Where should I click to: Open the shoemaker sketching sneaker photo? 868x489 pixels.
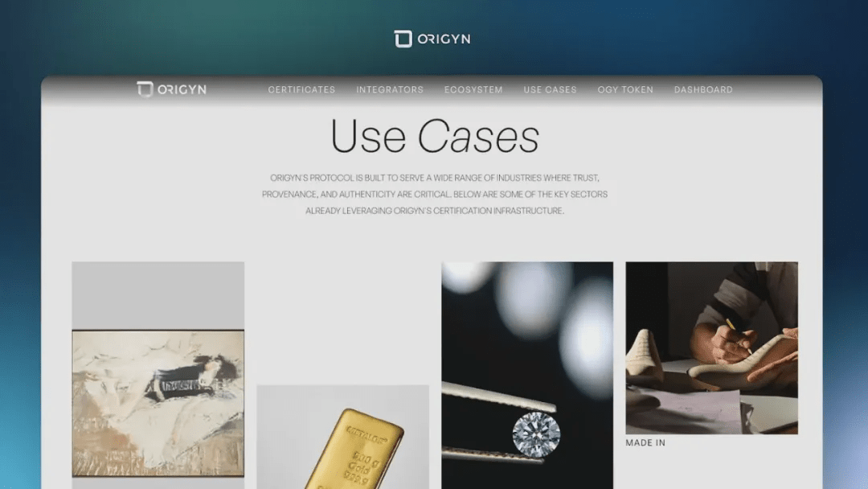tap(712, 347)
